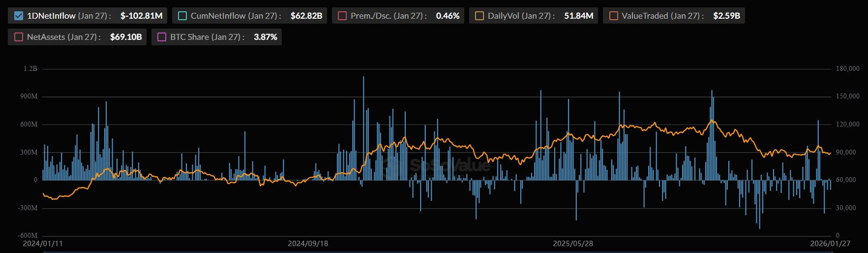Click the 1.2B left axis label
This screenshot has width=868, height=253.
(30, 69)
